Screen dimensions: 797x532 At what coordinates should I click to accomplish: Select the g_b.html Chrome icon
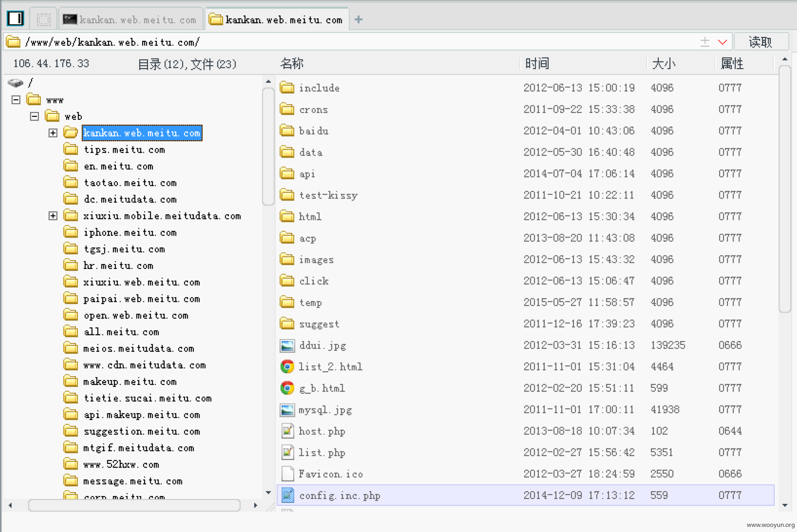(x=287, y=388)
